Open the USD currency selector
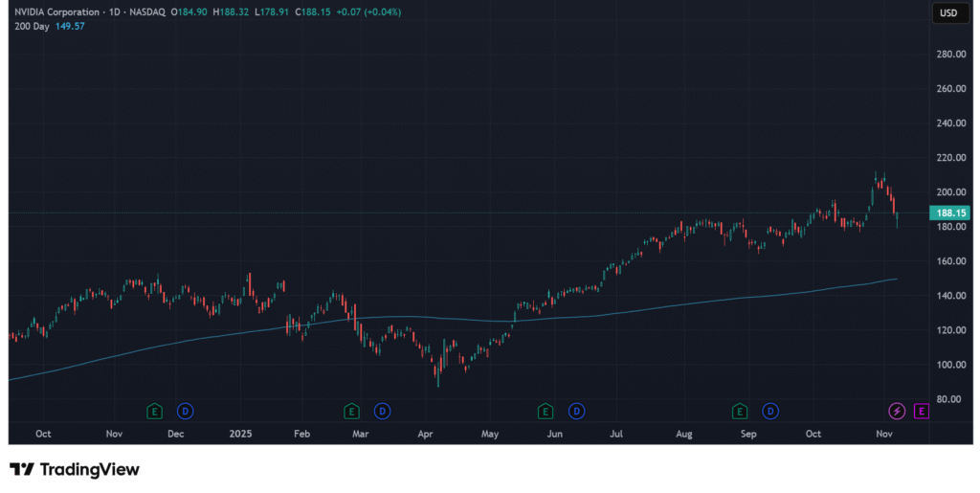This screenshot has width=980, height=493. (x=948, y=12)
